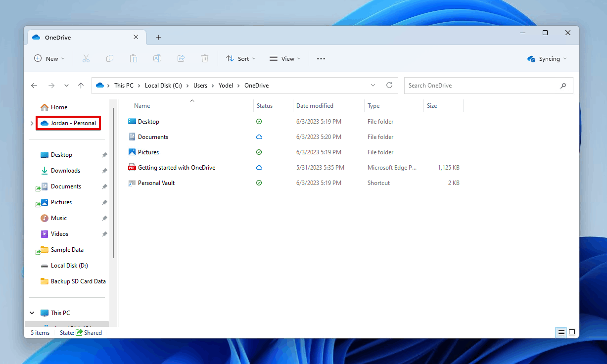Viewport: 607px width, 364px height.
Task: Click the 1,125 KB size cell
Action: [x=449, y=168]
